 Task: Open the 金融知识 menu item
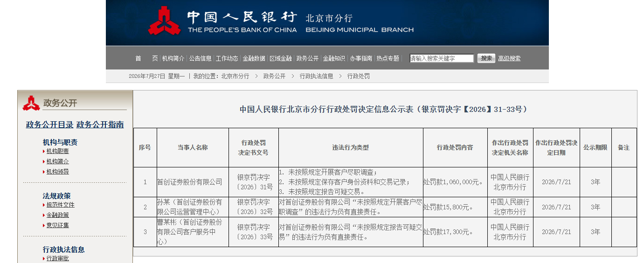click(x=334, y=58)
